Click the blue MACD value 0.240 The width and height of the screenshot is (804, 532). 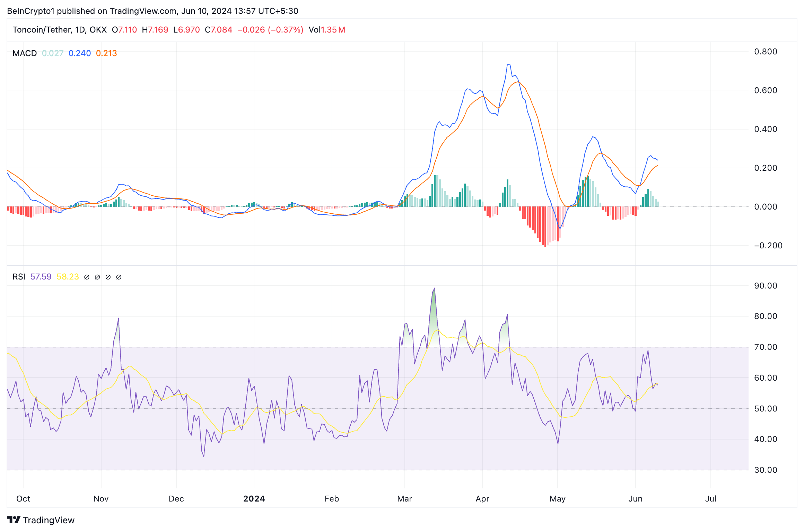[x=79, y=53]
